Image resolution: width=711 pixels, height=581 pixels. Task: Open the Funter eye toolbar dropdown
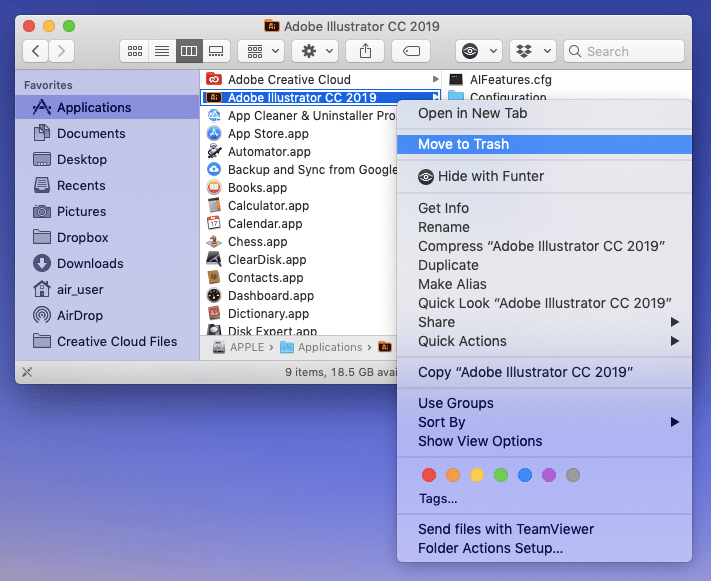(x=479, y=51)
